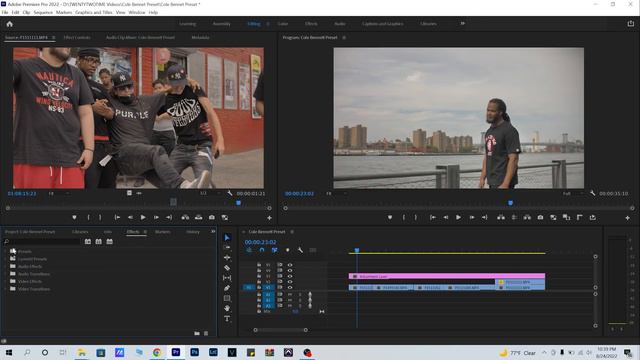Select the Hand tool
Viewport: 640px width, 360px height.
click(227, 308)
